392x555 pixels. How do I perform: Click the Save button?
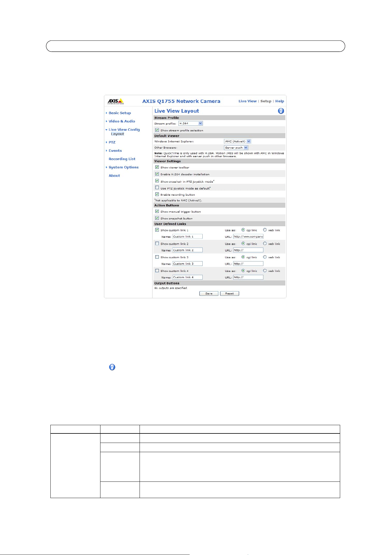click(x=209, y=294)
